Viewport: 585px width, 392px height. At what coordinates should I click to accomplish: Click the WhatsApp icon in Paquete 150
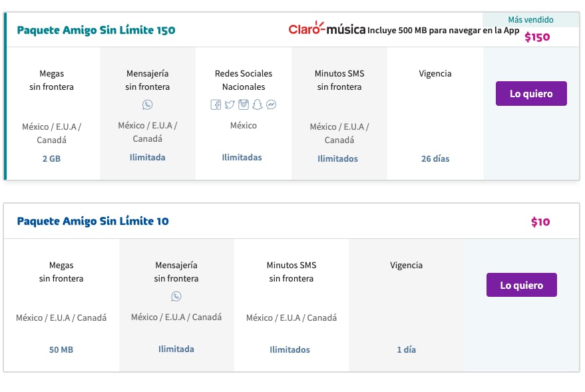point(148,104)
